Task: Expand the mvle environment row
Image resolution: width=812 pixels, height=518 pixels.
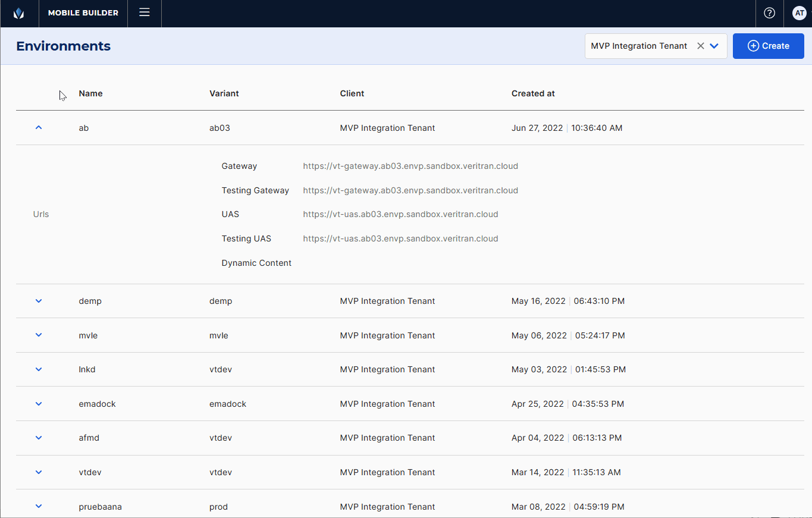Action: click(x=39, y=335)
